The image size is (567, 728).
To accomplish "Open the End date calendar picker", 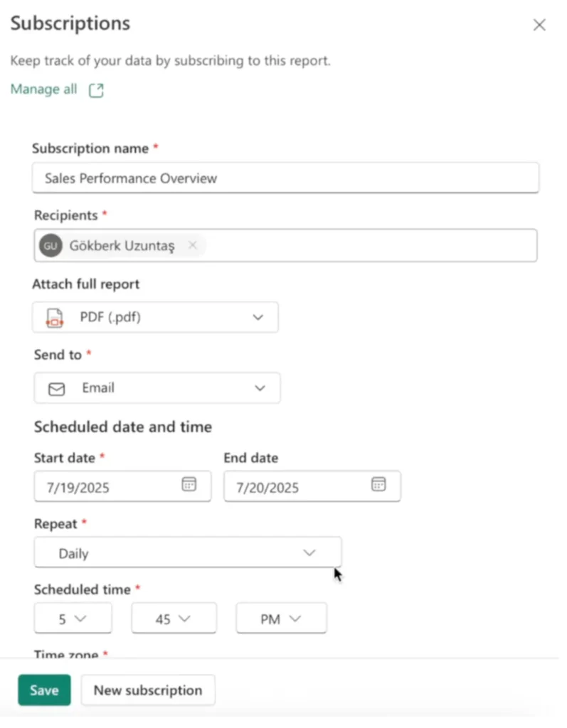I will (x=378, y=485).
